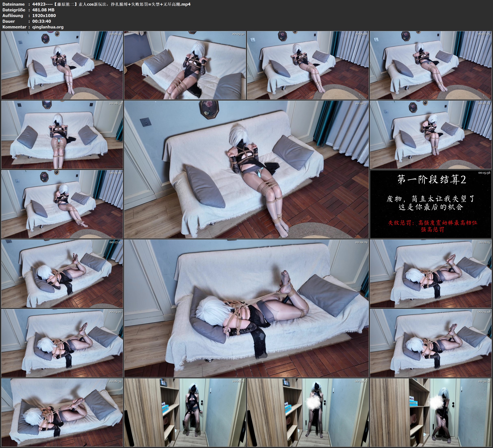The image size is (493, 448).
Task: Click the black text card at 00:15:56
Action: (431, 204)
